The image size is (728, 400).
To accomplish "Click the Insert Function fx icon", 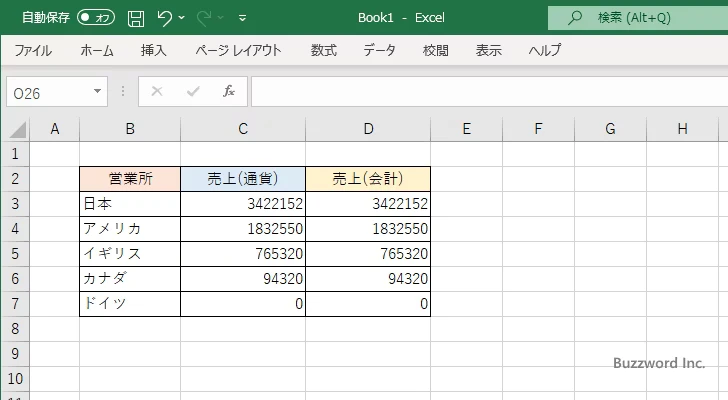I will [229, 91].
